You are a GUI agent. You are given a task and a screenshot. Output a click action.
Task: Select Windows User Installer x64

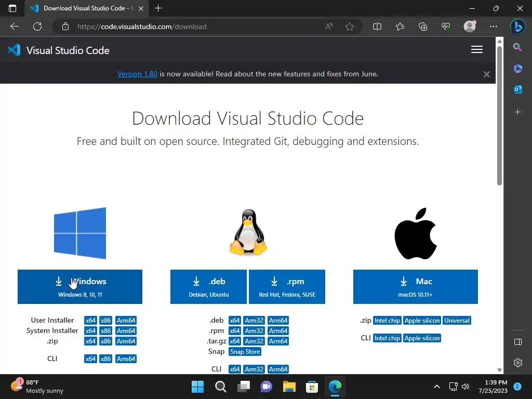click(90, 320)
